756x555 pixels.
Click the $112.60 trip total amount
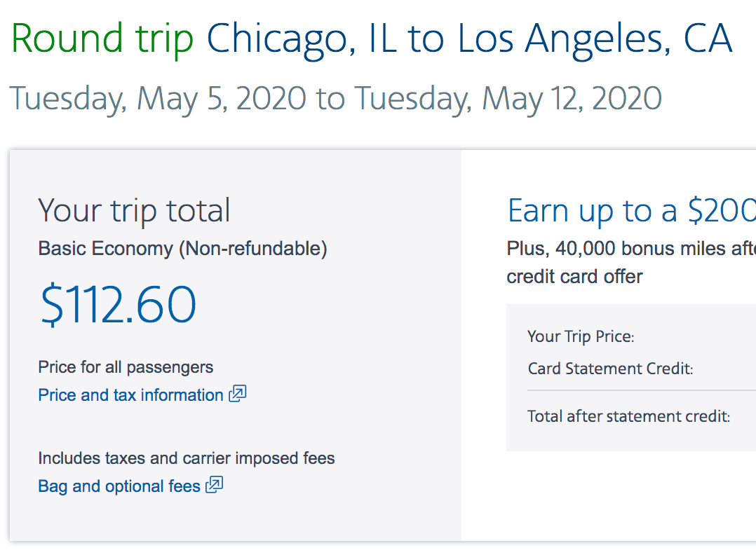tap(118, 306)
